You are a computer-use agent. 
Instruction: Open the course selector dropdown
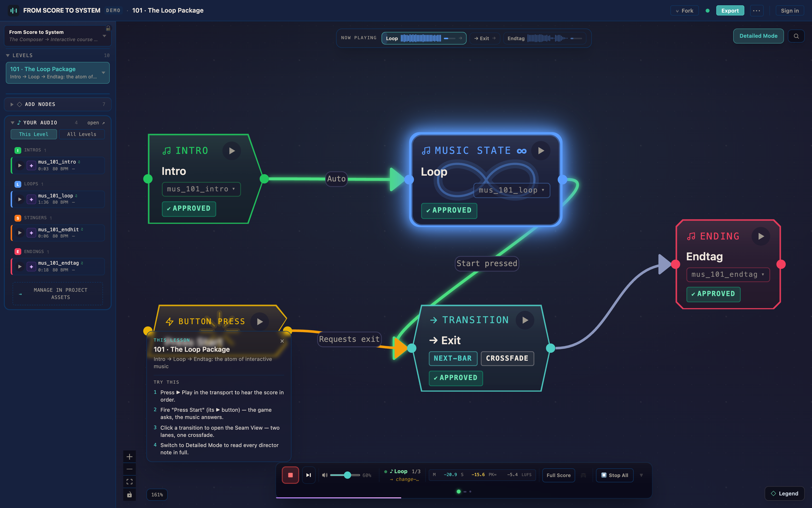tap(57, 36)
